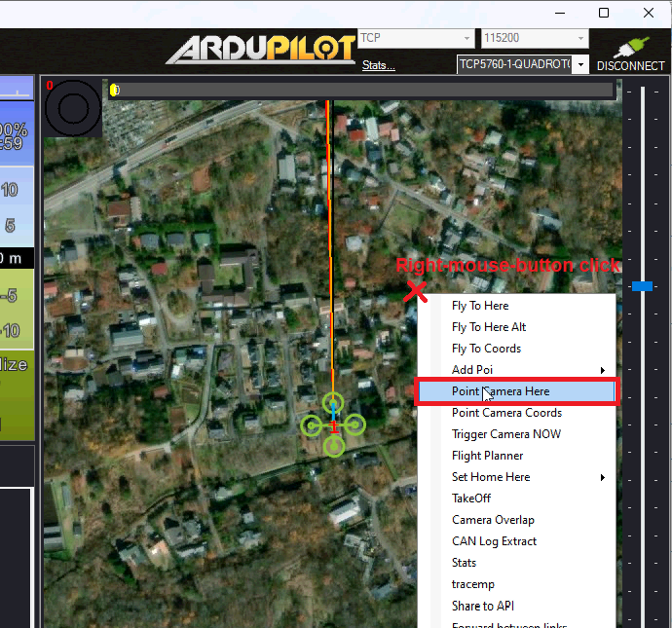This screenshot has height=628, width=672.
Task: Open the 115200 baud rate dropdown
Action: click(x=534, y=39)
